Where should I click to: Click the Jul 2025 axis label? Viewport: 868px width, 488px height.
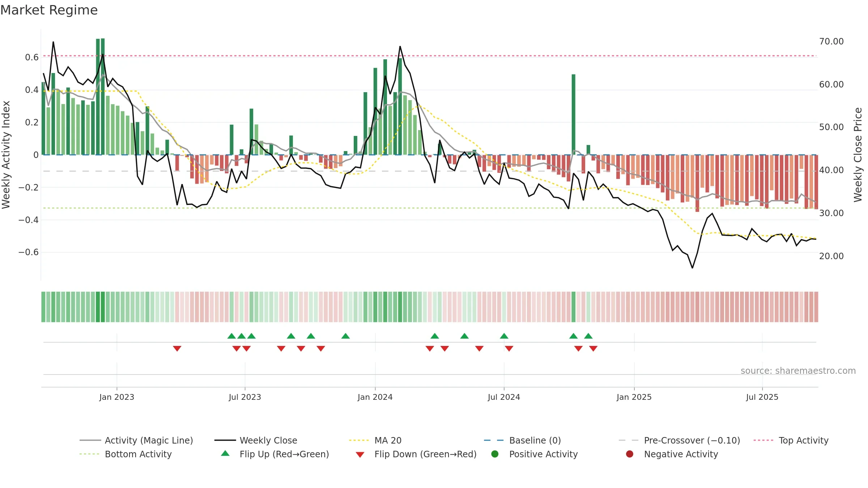point(762,397)
